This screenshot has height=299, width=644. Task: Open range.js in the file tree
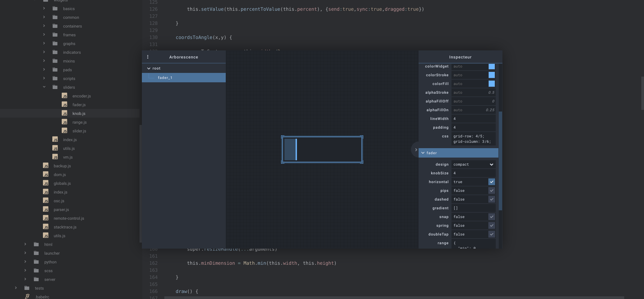coord(79,122)
